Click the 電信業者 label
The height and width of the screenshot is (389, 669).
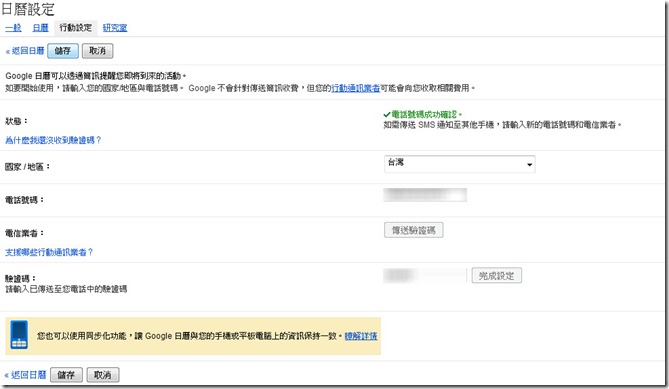25,233
